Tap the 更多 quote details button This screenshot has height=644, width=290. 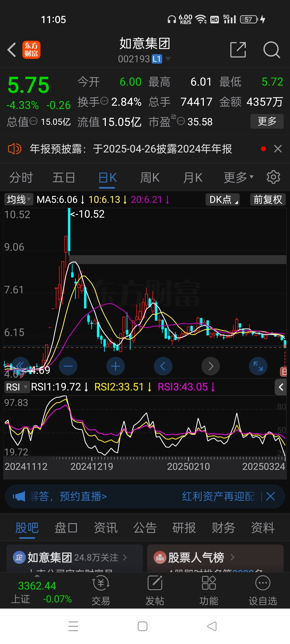pos(267,121)
